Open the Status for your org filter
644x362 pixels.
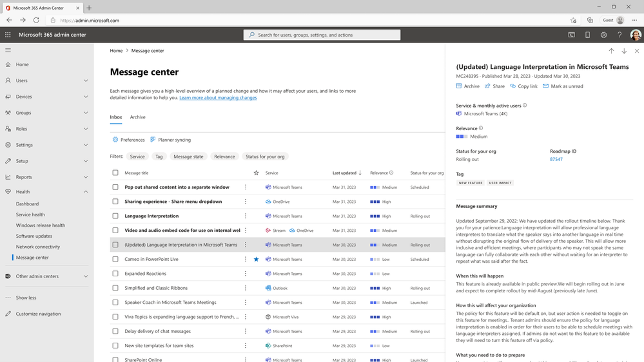tap(265, 157)
